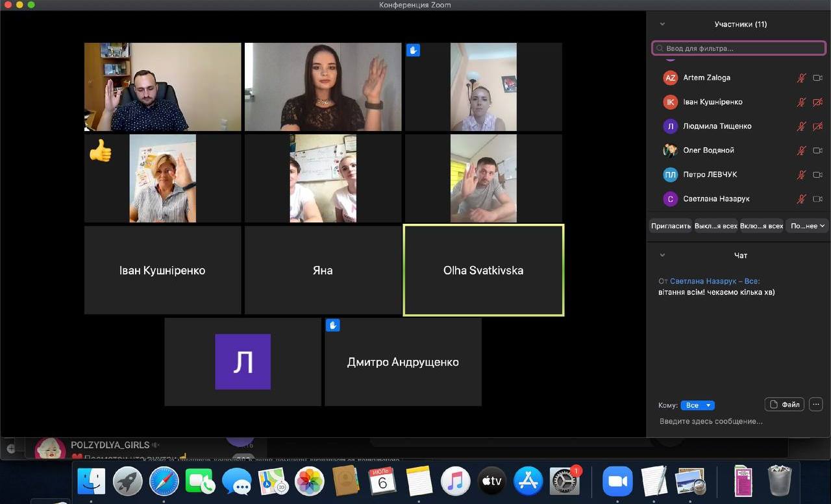Click Светлана Назарук's muted microphone icon
The width and height of the screenshot is (831, 504).
pyautogui.click(x=802, y=199)
